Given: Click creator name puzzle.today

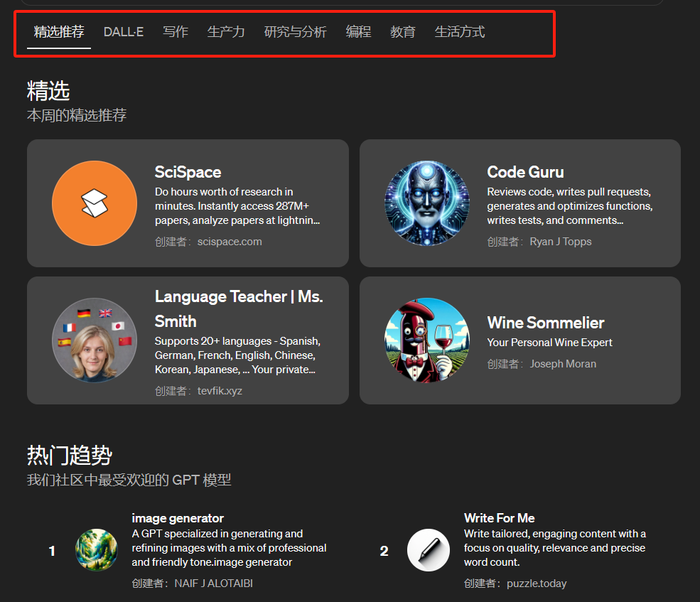Looking at the screenshot, I should [537, 584].
